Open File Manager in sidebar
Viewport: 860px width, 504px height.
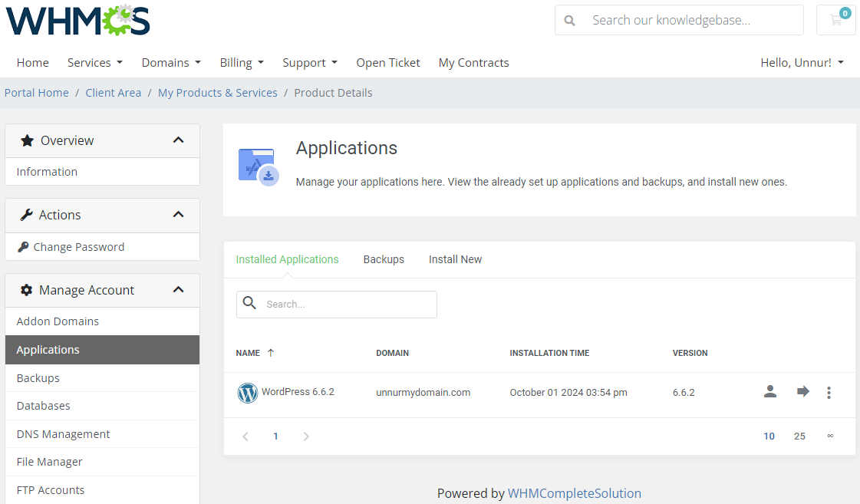click(103, 463)
